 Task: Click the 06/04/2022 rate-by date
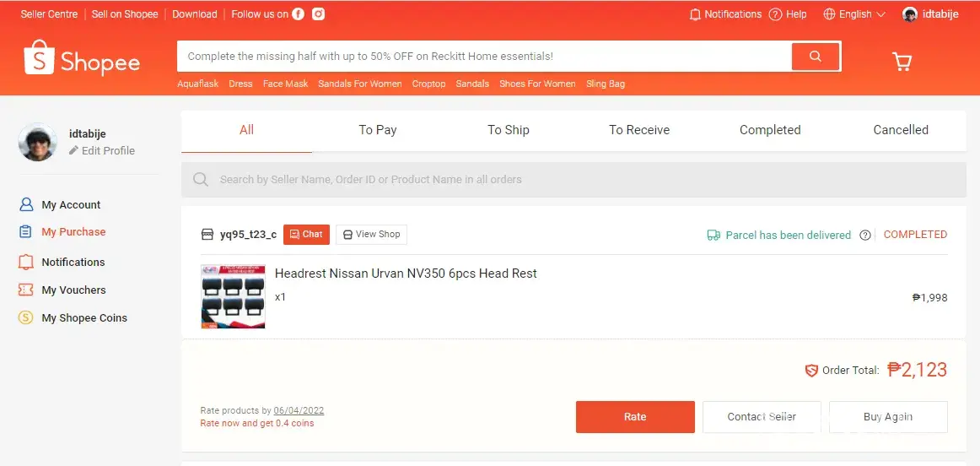coord(299,411)
